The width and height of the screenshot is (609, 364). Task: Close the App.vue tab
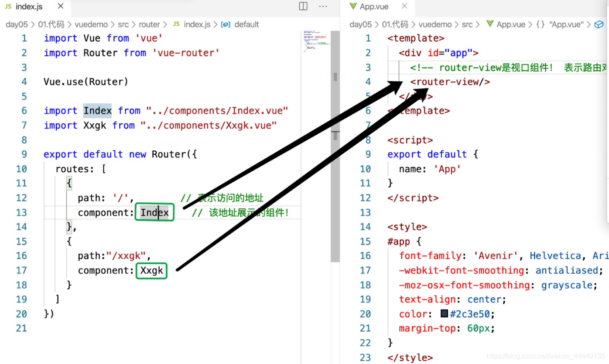click(404, 6)
